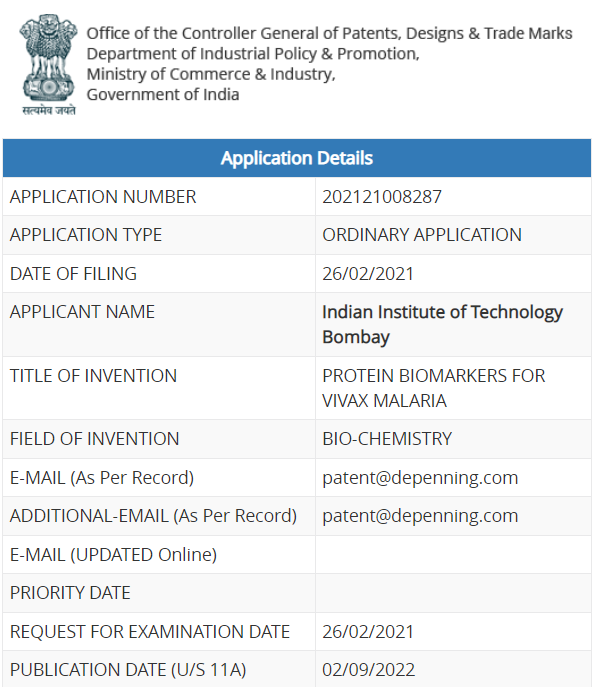Click the publication date 02/09/2022
Viewport: 592px width, 687px height.
point(369,670)
